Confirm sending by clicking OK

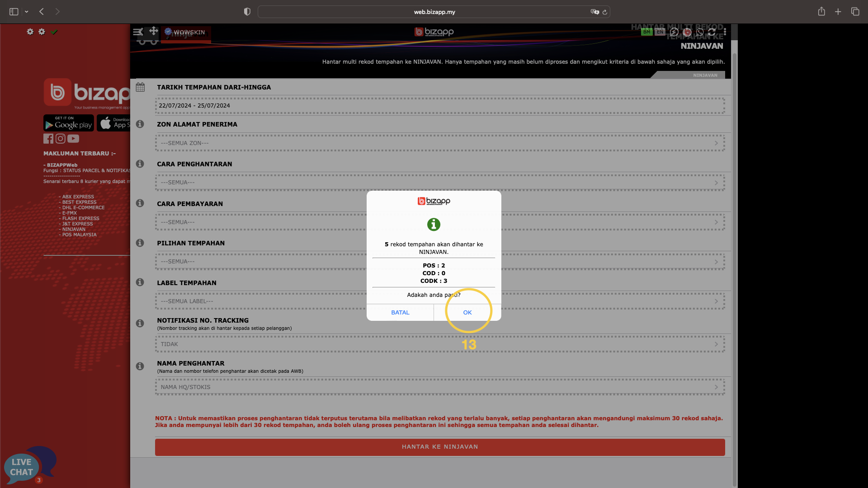(467, 312)
